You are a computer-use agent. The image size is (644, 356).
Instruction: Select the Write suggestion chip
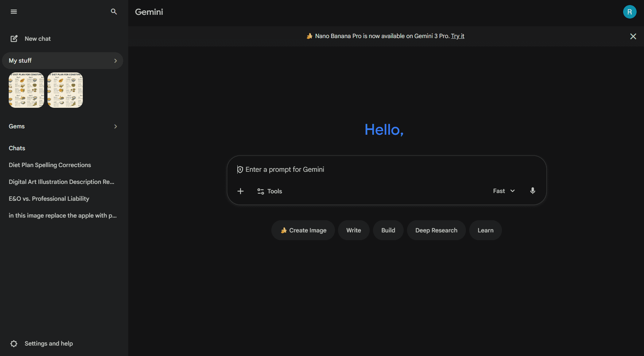pyautogui.click(x=353, y=230)
